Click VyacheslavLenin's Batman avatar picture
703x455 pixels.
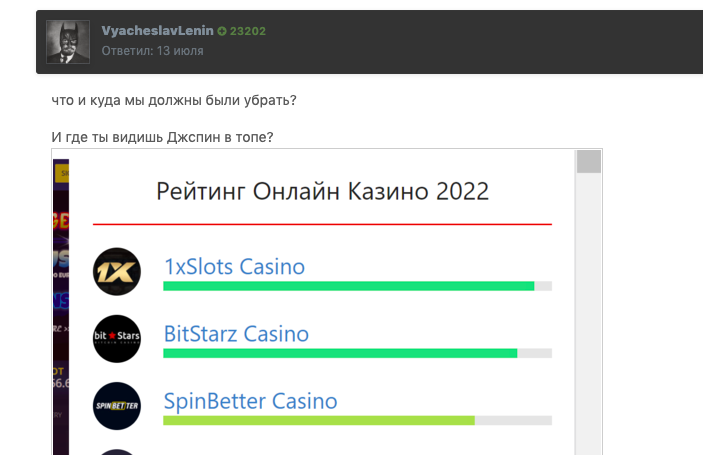coord(67,41)
